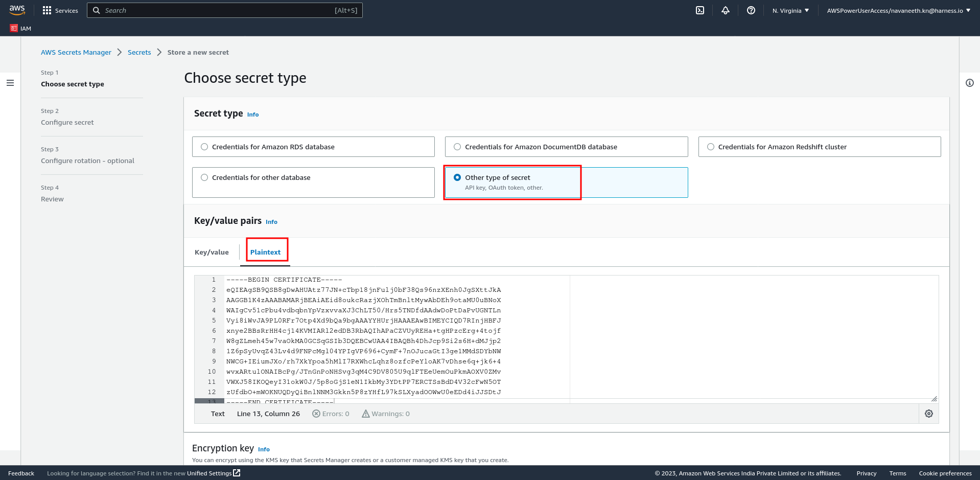Expand the left navigation sidebar
Screen dimensions: 980x480
point(10,82)
